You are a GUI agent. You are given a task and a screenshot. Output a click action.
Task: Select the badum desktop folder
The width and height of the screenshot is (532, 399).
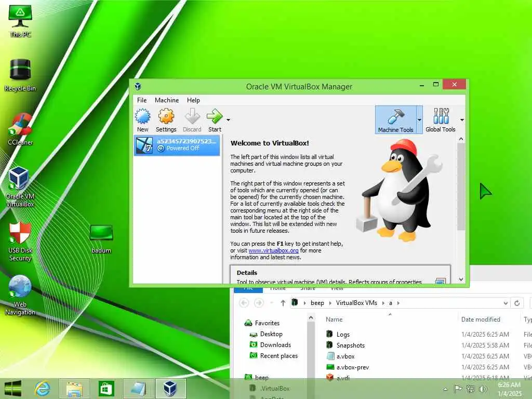pyautogui.click(x=101, y=239)
